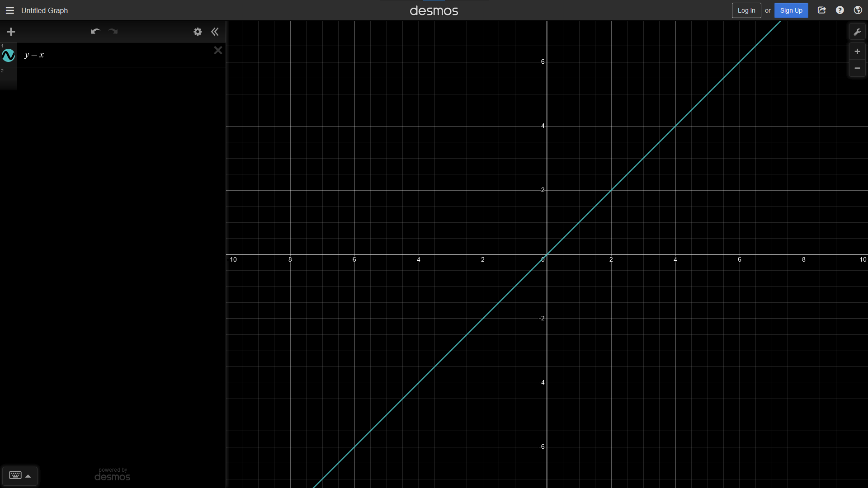Click the undo arrow icon
Viewport: 868px width, 488px height.
(x=95, y=32)
